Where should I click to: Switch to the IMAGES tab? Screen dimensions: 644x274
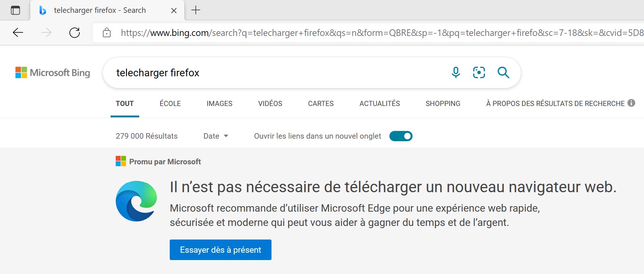click(219, 103)
